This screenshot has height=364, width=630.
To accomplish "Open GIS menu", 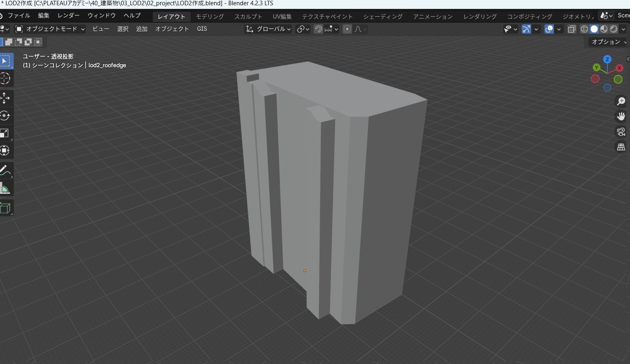I will [x=202, y=29].
